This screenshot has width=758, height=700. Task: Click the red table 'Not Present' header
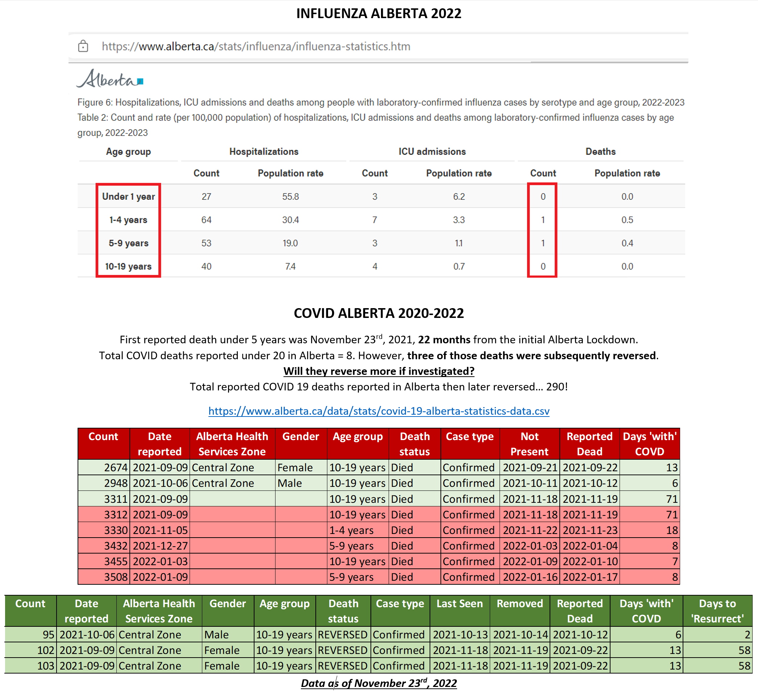529,444
